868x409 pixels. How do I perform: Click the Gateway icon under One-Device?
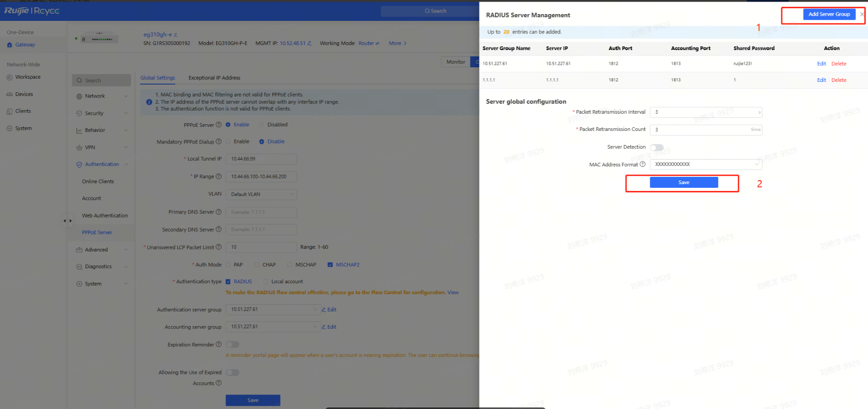tap(9, 45)
